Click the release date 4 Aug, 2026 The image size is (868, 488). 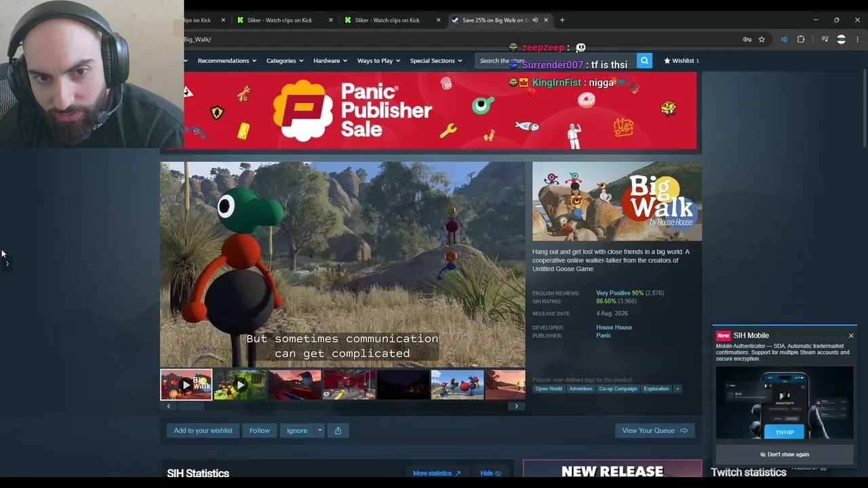coord(612,314)
